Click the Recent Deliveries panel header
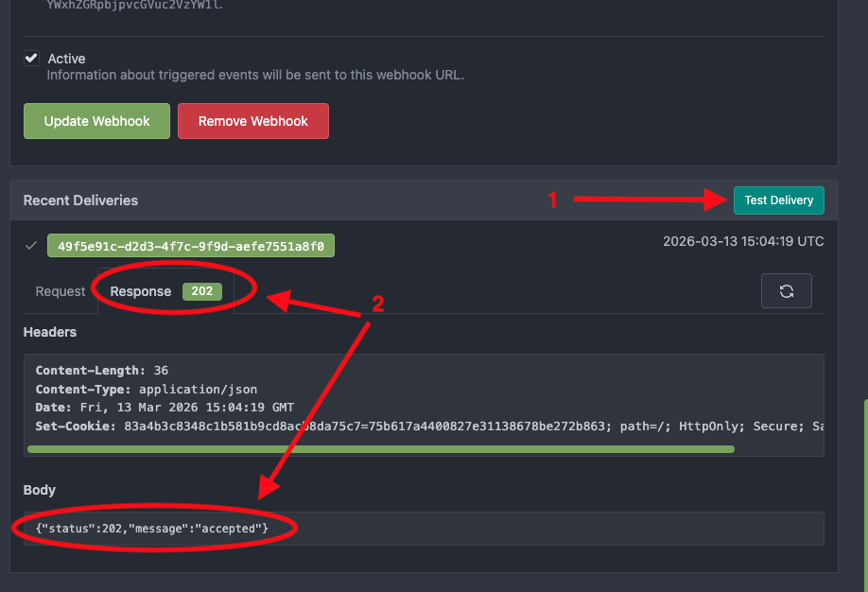This screenshot has width=868, height=592. point(80,200)
